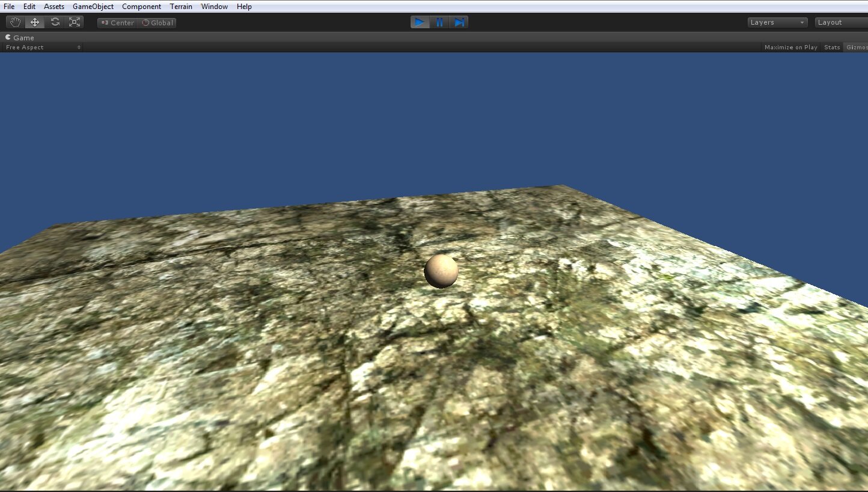Viewport: 868px width, 492px height.
Task: Enable Maximize on Play
Action: coord(790,48)
